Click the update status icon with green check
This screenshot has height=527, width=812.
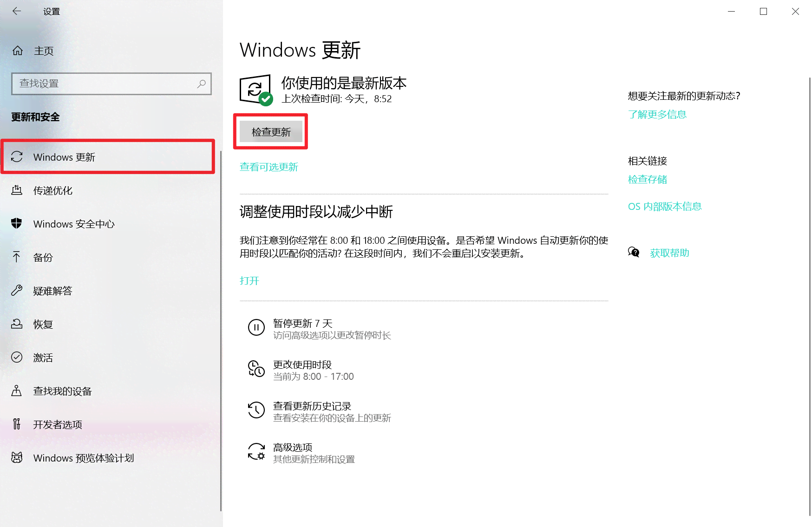point(256,90)
